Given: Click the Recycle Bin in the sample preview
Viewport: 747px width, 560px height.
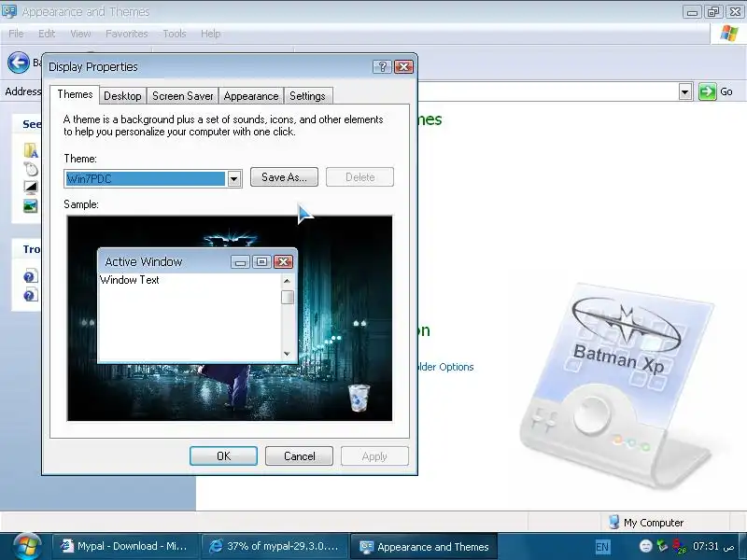Looking at the screenshot, I should click(x=359, y=398).
